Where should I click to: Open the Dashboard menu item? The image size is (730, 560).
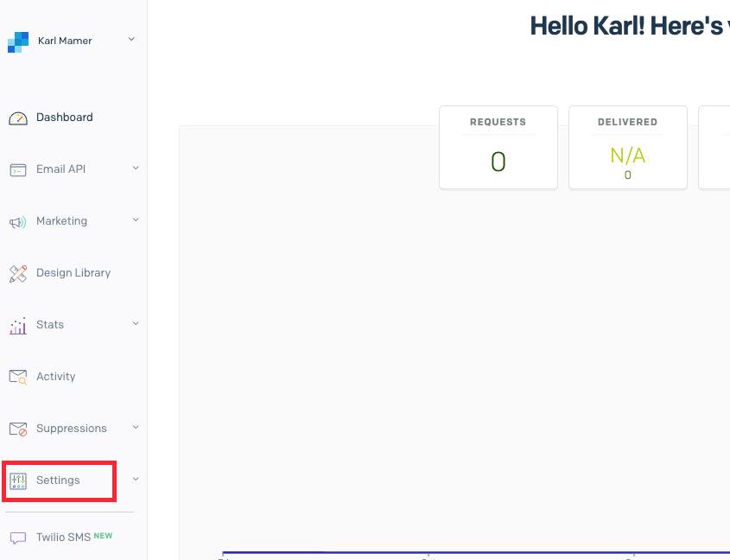(64, 117)
